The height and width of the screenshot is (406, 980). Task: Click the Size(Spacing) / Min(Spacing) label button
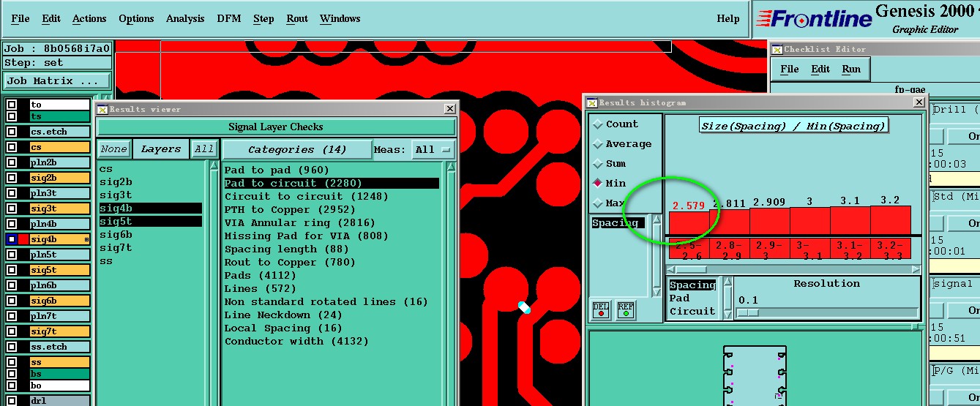tap(793, 126)
